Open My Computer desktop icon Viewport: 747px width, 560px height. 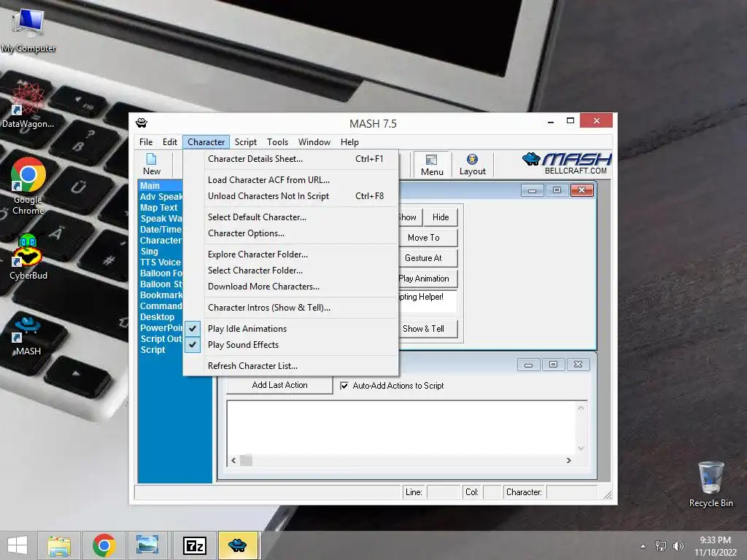[x=28, y=30]
